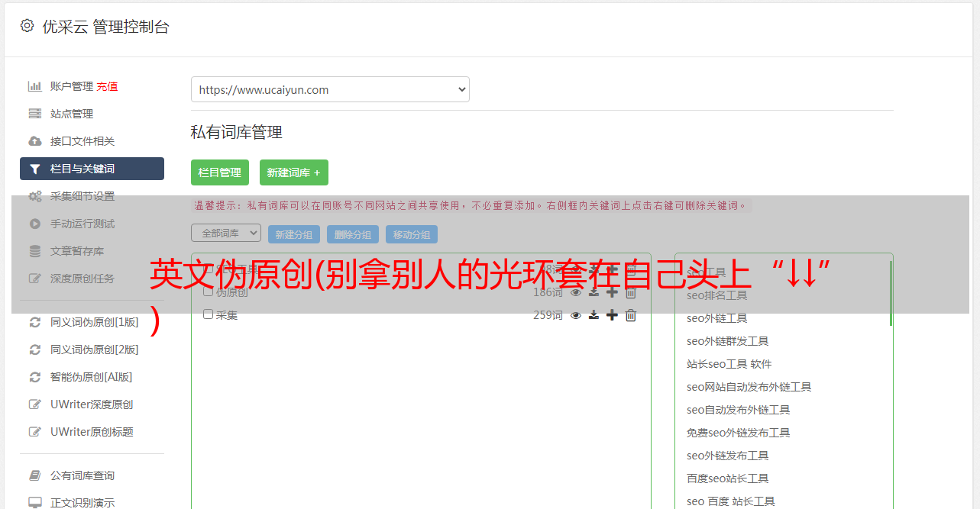Open 账户管理 in the sidebar
The width and height of the screenshot is (980, 509).
(x=71, y=86)
